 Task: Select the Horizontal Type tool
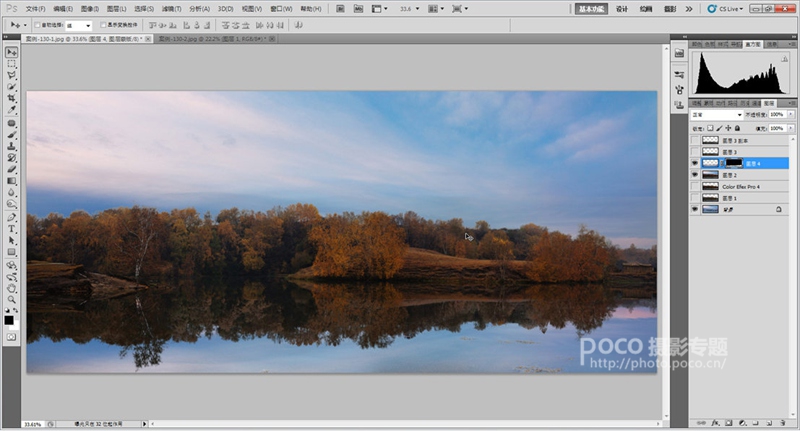[11, 229]
